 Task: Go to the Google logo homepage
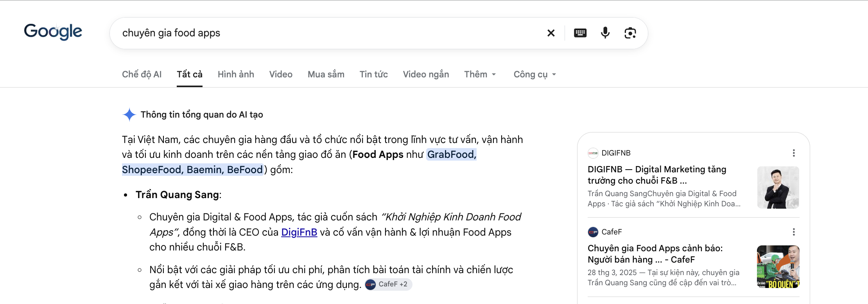click(x=53, y=32)
